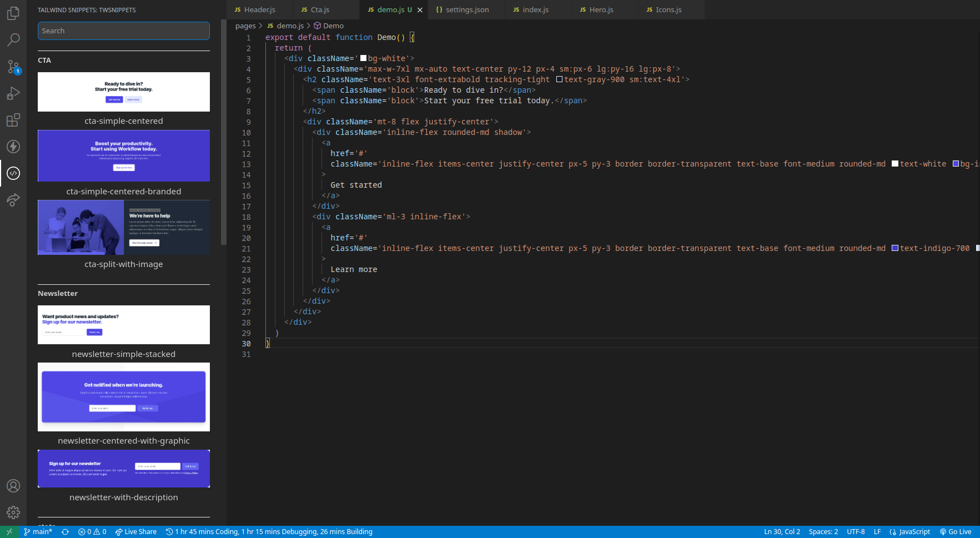Open the Search view in activity bar
Viewport: 980px width, 538px height.
tap(13, 39)
